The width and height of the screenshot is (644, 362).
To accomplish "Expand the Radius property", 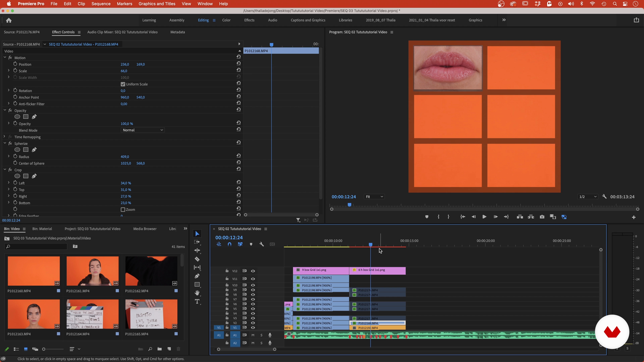I will [9, 156].
